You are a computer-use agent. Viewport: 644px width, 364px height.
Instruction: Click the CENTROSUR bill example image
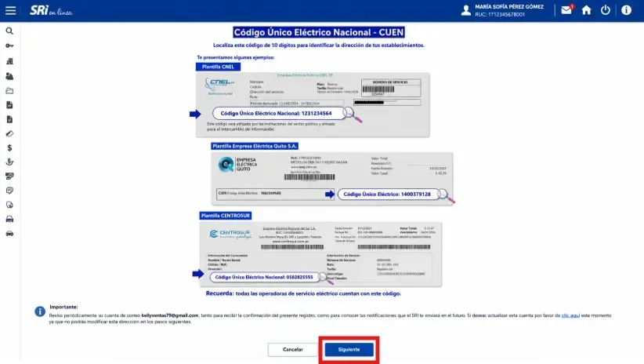click(x=320, y=254)
